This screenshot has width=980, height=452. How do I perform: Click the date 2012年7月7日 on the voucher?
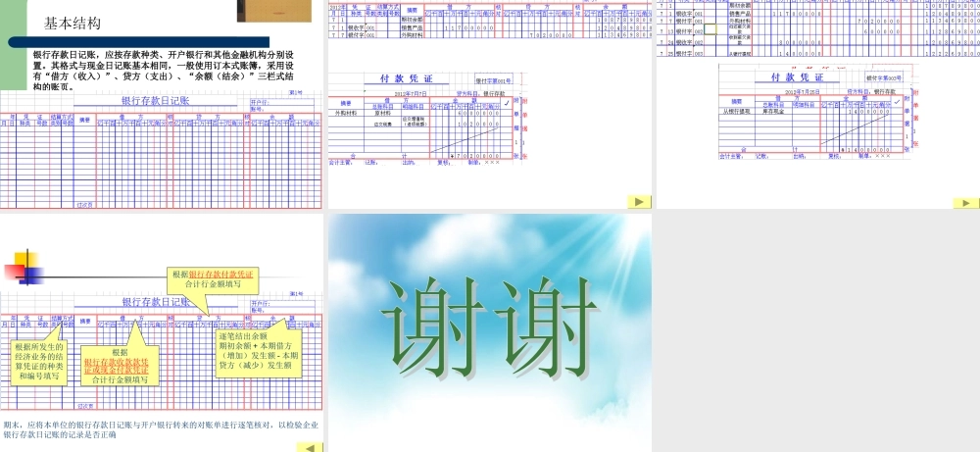tap(411, 93)
